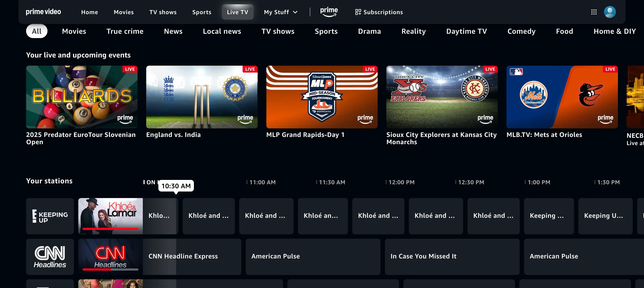Click the MLB.TV: Mets at Orioles title
Screen dimensions: 644x288
[x=544, y=135]
